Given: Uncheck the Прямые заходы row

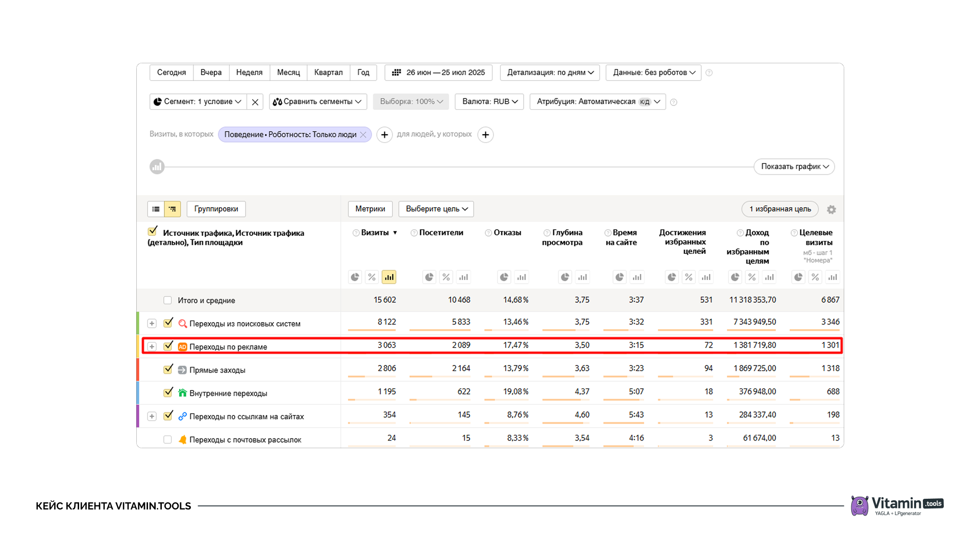Looking at the screenshot, I should [x=167, y=369].
